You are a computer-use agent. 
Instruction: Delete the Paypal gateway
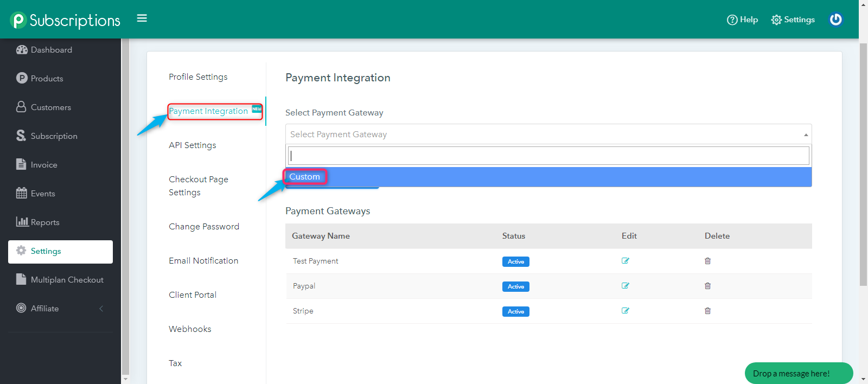click(707, 286)
